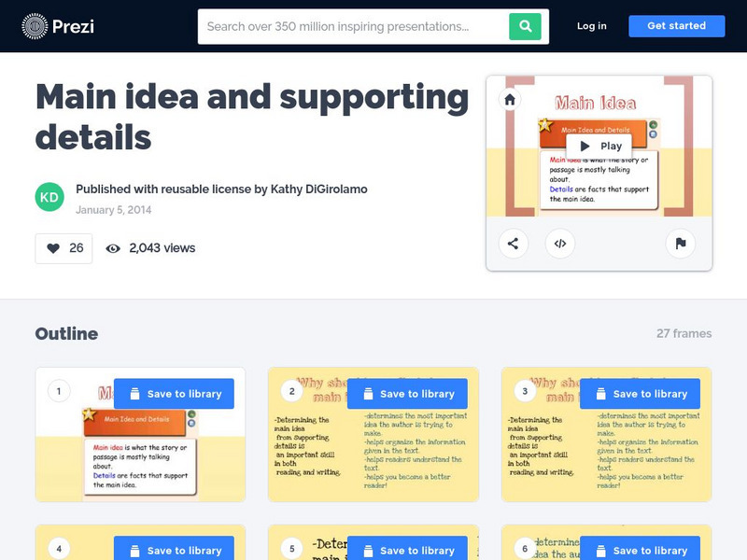This screenshot has height=560, width=747.
Task: Like the presentation with the heart button
Action: (63, 248)
